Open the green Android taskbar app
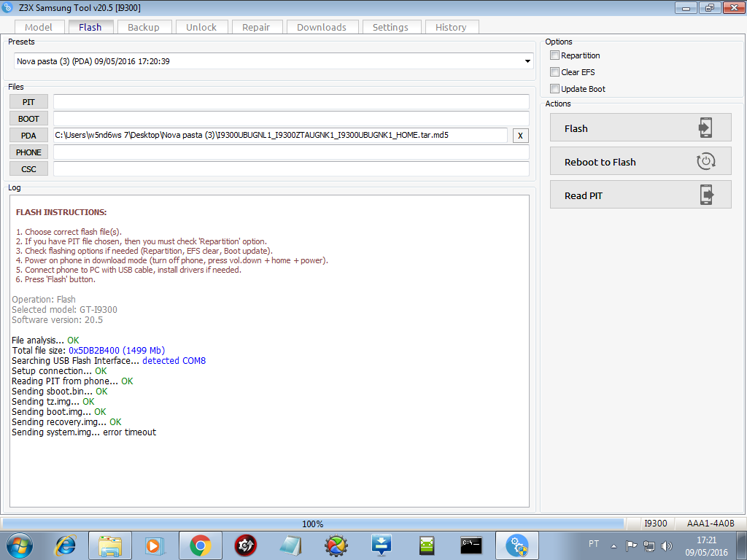 (426, 545)
